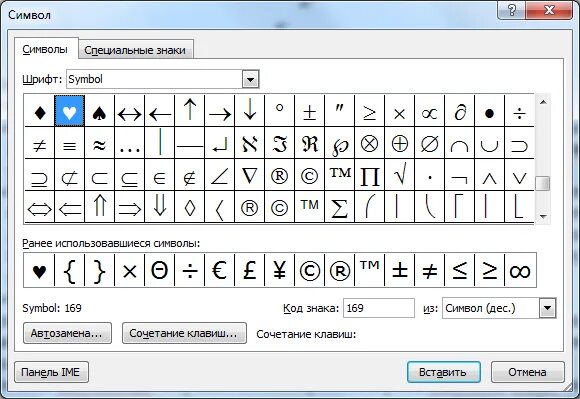Pick the left-right arrow ↔ symbol
This screenshot has height=399, width=580.
[x=129, y=111]
